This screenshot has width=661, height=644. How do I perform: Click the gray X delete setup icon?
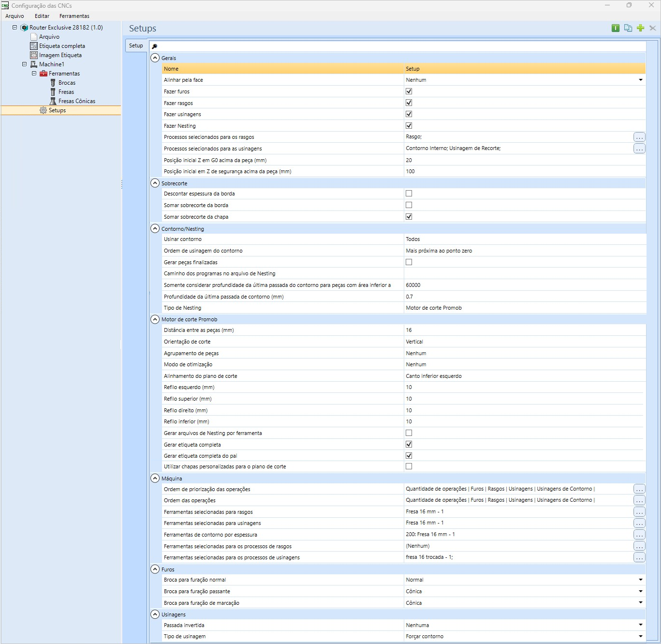[653, 28]
